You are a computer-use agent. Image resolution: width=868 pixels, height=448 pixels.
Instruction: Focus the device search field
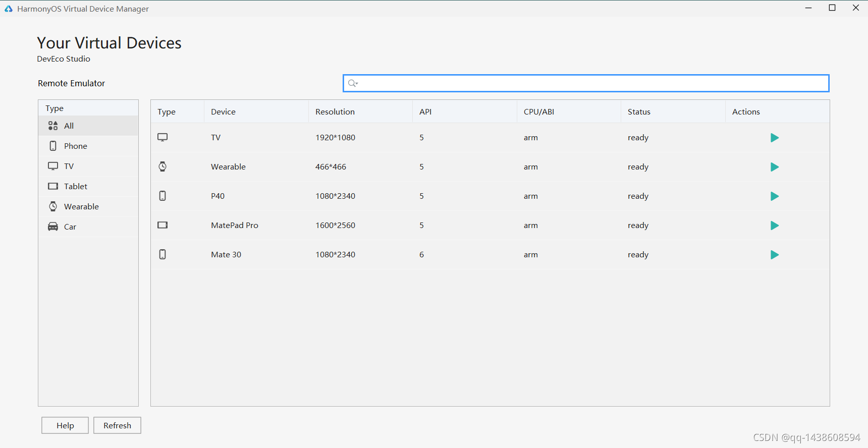click(586, 83)
